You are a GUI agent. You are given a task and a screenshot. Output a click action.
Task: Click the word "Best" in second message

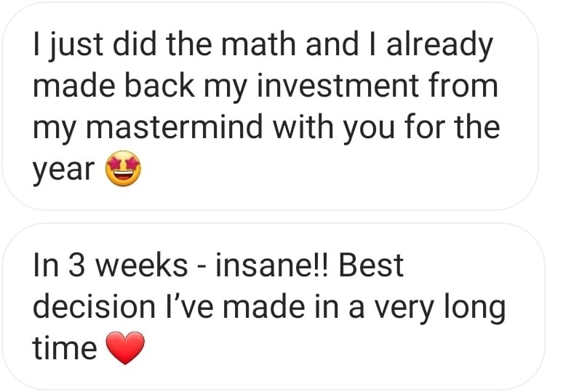click(x=371, y=265)
